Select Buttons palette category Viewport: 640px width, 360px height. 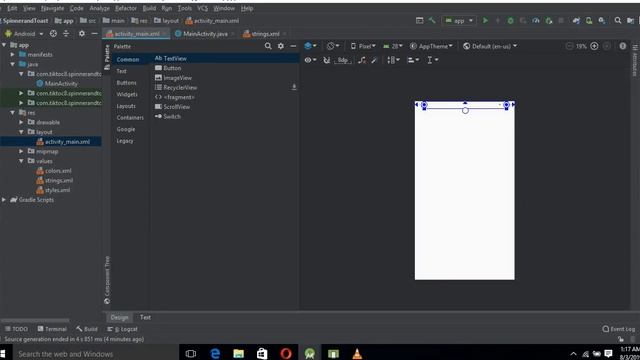127,82
